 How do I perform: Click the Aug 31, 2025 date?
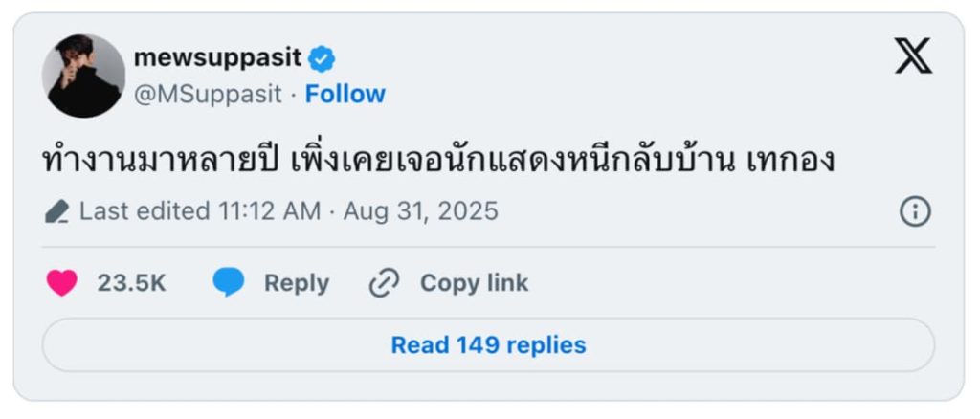[421, 211]
